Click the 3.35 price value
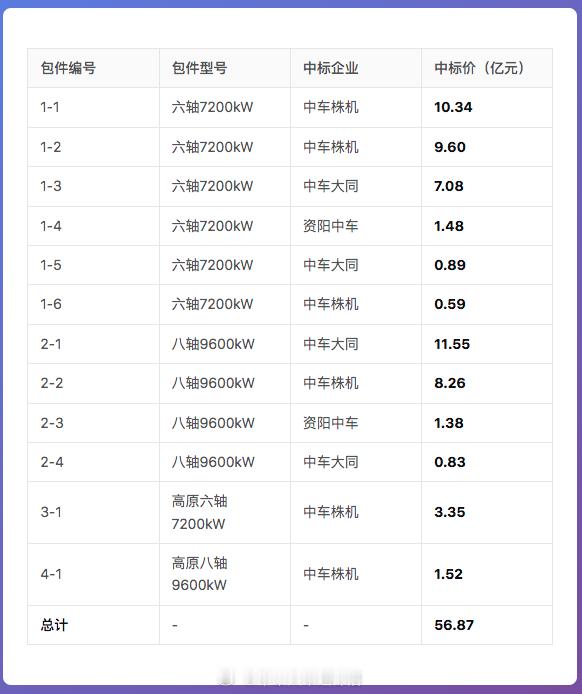The width and height of the screenshot is (582, 694). tap(450, 512)
